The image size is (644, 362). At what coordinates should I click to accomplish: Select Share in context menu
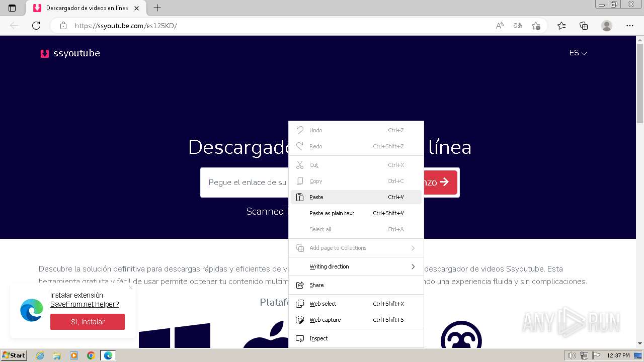click(x=356, y=285)
